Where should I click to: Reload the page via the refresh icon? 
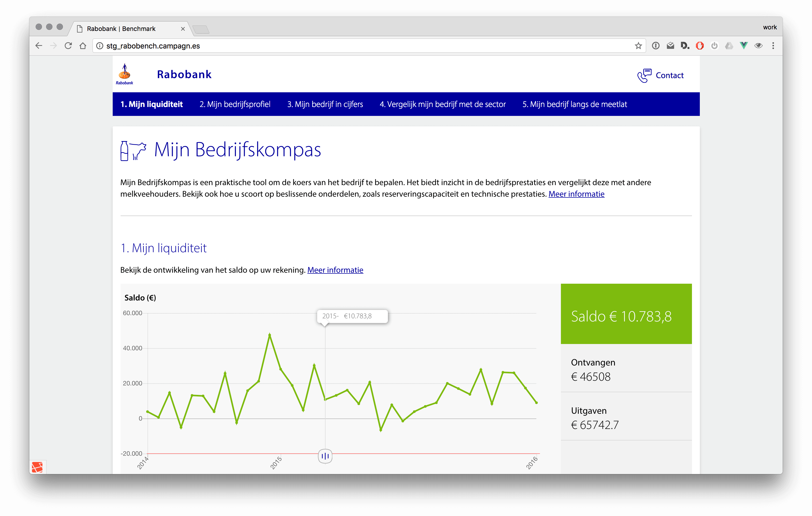click(x=68, y=46)
